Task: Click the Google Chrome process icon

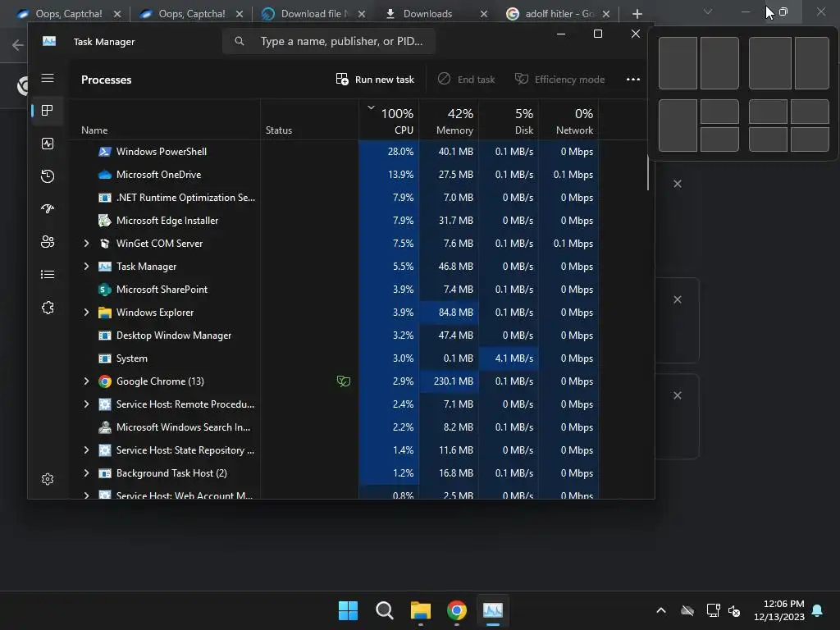Action: click(105, 381)
